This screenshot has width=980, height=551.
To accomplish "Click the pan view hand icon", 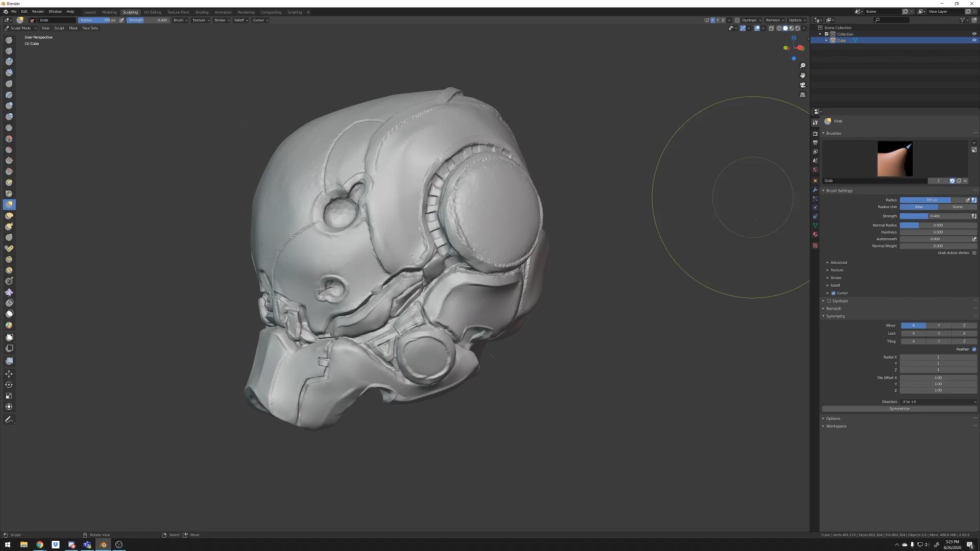I will pyautogui.click(x=802, y=76).
